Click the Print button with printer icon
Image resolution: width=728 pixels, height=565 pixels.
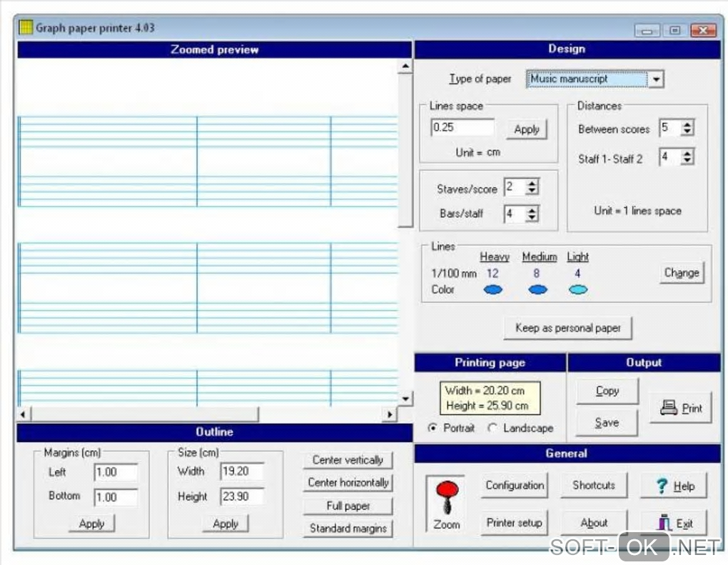pyautogui.click(x=681, y=408)
